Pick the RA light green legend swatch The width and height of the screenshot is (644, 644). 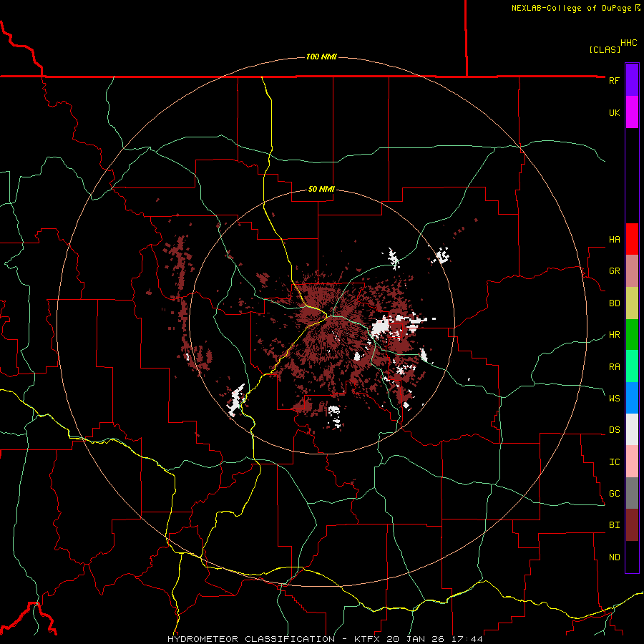click(632, 366)
